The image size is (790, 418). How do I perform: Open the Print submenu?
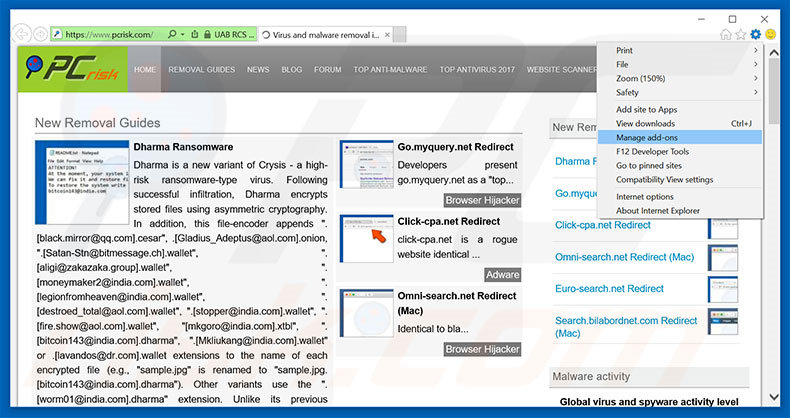click(680, 50)
